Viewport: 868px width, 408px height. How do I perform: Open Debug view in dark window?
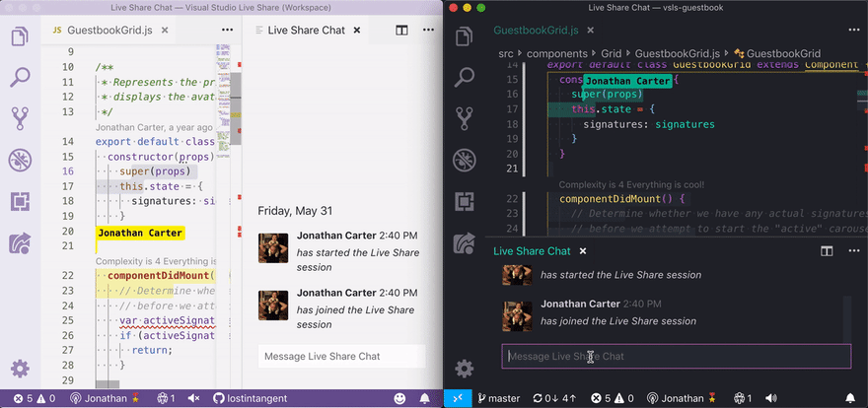[465, 161]
